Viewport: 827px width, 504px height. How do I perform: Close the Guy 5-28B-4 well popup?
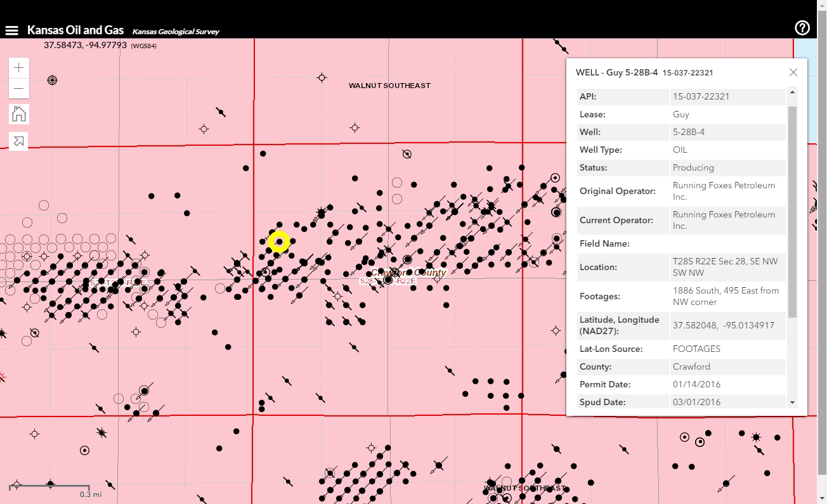[793, 72]
